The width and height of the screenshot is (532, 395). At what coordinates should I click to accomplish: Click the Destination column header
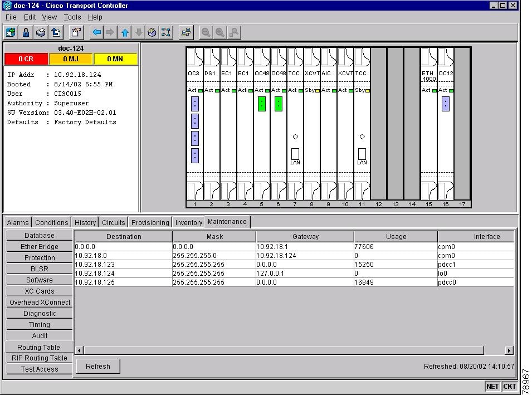click(124, 237)
